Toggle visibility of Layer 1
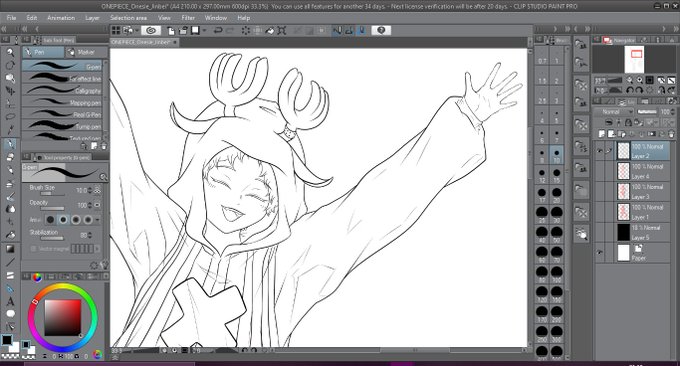The height and width of the screenshot is (366, 680). (600, 212)
